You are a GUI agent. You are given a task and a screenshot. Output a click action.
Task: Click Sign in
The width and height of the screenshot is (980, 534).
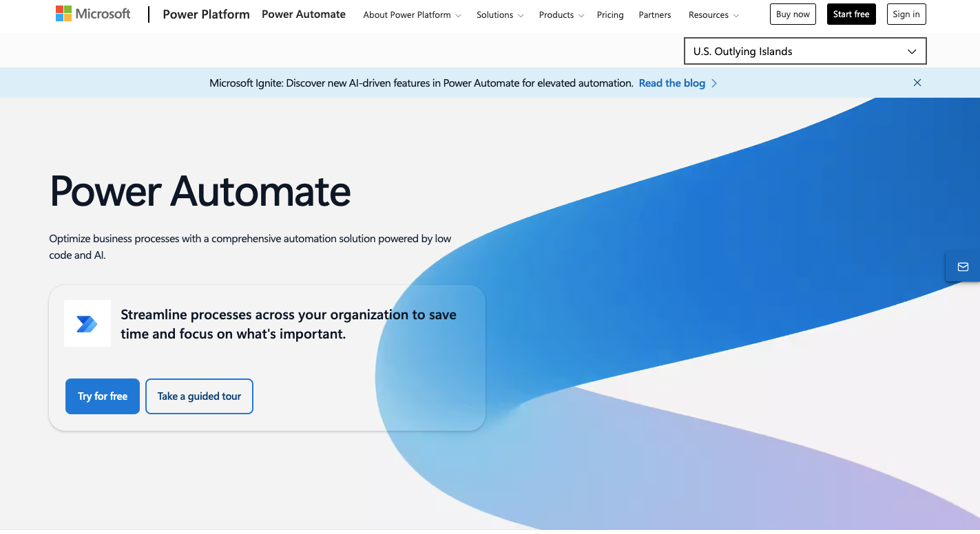[906, 14]
